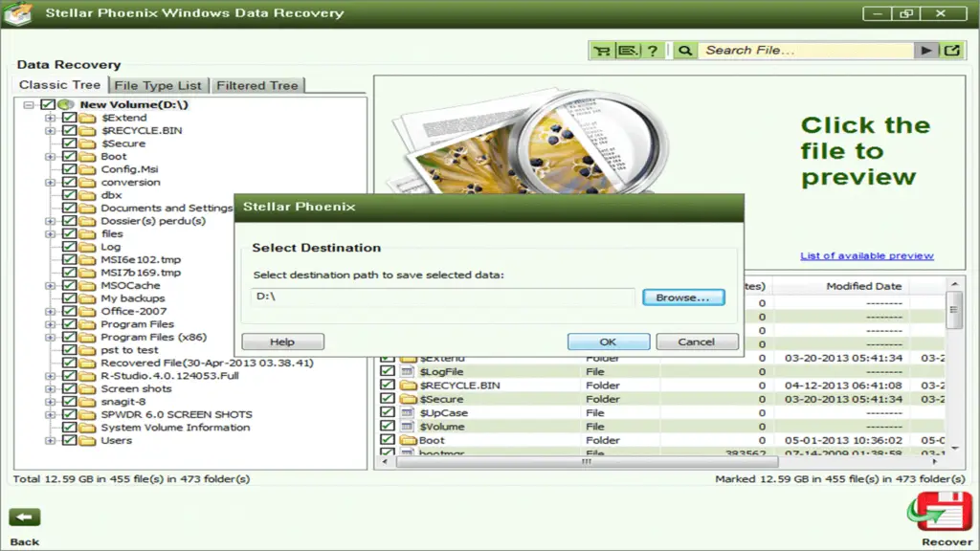The image size is (980, 551).
Task: Click the folder icon beside Log
Action: click(87, 247)
